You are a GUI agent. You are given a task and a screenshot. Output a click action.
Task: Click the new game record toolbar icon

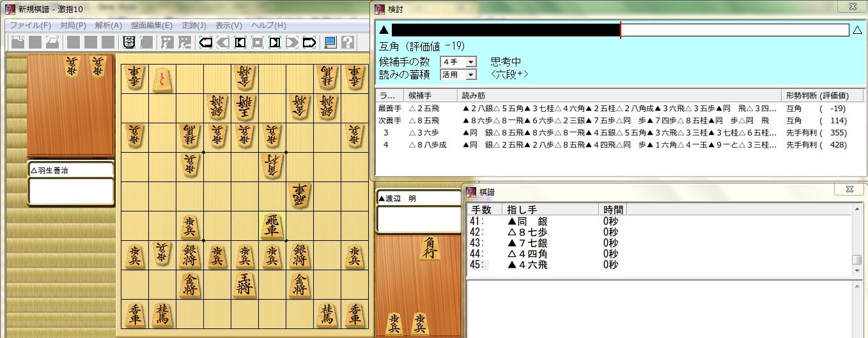tap(18, 42)
